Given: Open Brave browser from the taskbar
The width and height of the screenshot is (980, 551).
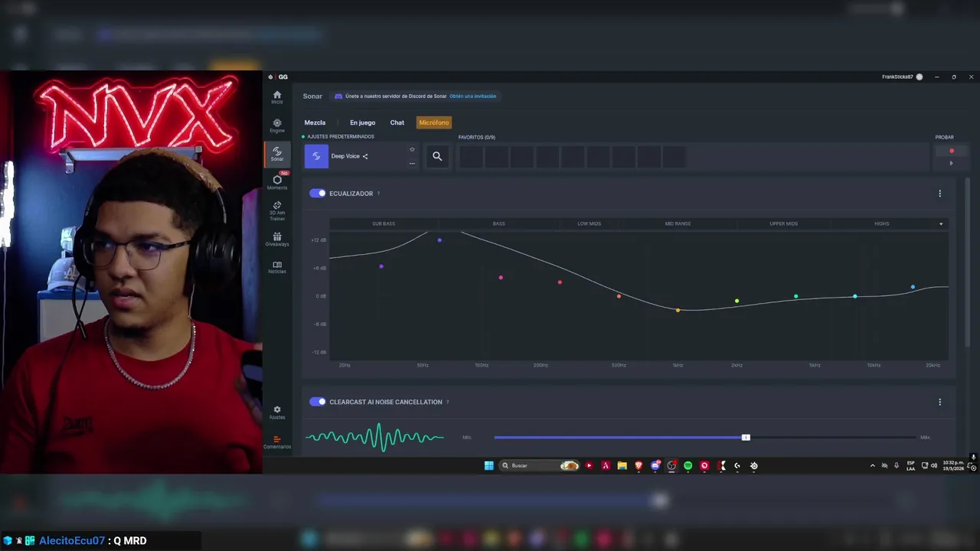Looking at the screenshot, I should coord(639,465).
